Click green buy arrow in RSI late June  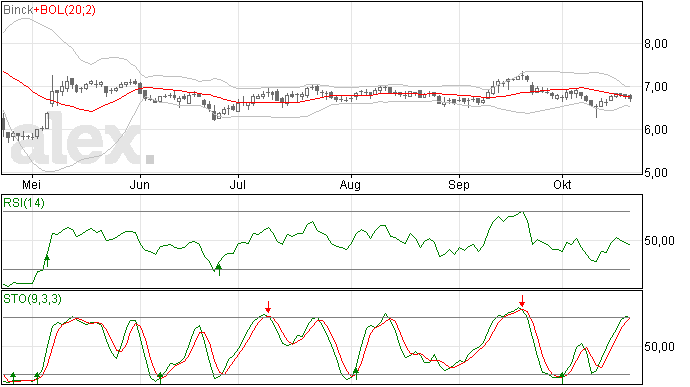pyautogui.click(x=219, y=269)
